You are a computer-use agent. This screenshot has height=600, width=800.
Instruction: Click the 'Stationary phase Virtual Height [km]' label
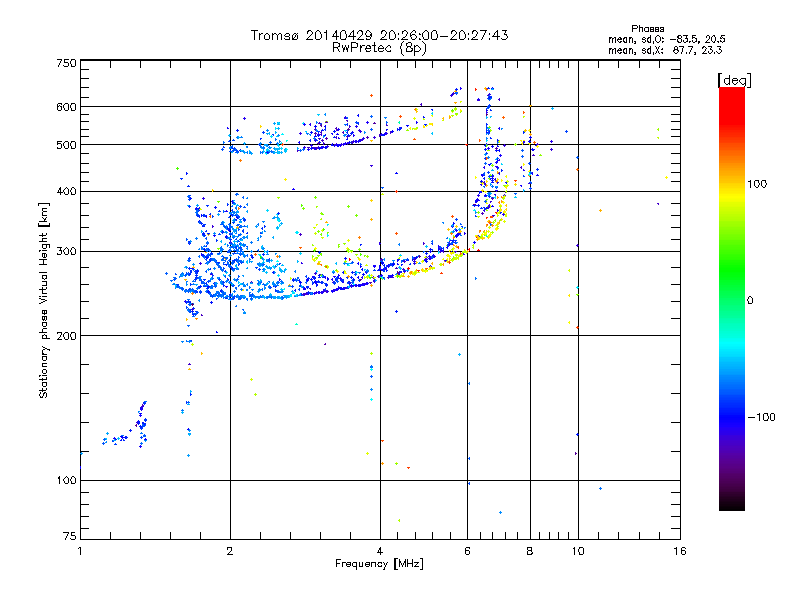[44, 300]
